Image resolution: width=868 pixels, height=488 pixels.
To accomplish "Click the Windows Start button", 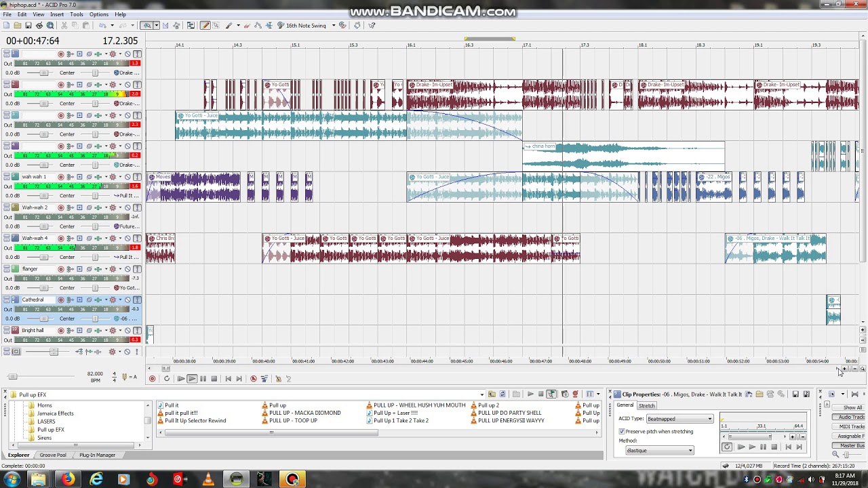I will coord(12,479).
